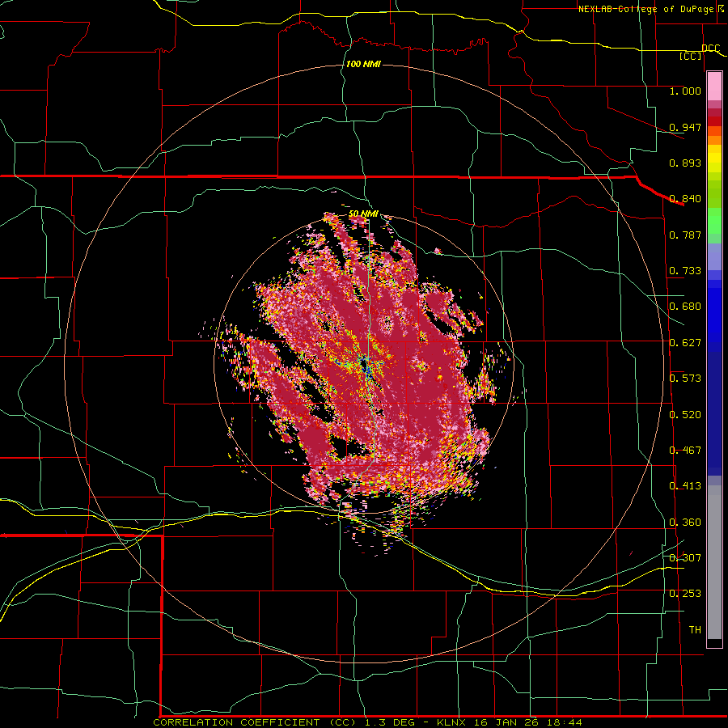Select the 0.307 legend value
This screenshot has width=728, height=728.
[x=685, y=558]
